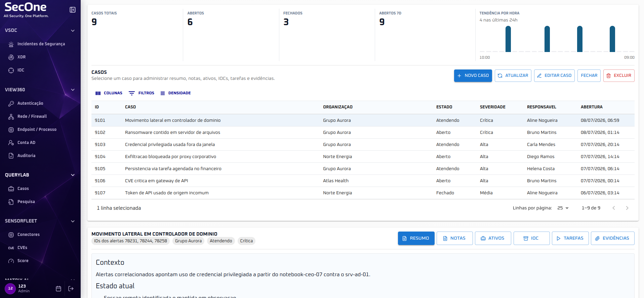Viewport: 644px width, 298px height.
Task: Switch to ATIVOS tab
Action: [x=493, y=238]
